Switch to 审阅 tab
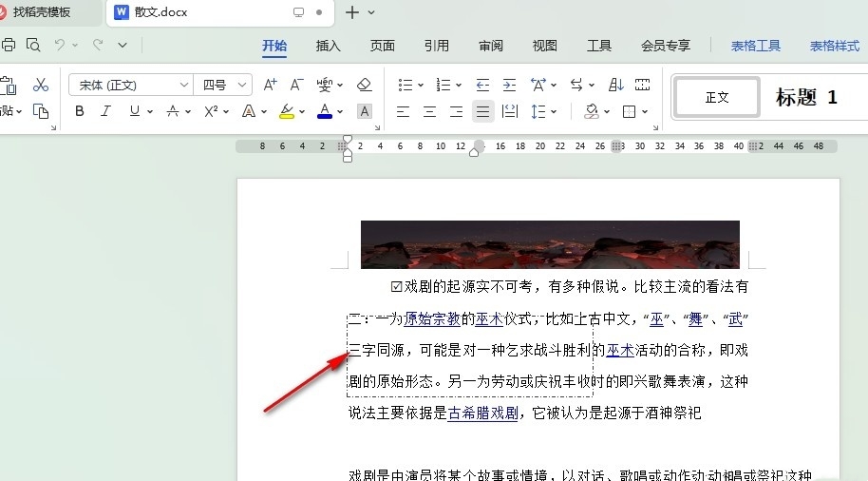The width and height of the screenshot is (868, 481). pyautogui.click(x=490, y=46)
